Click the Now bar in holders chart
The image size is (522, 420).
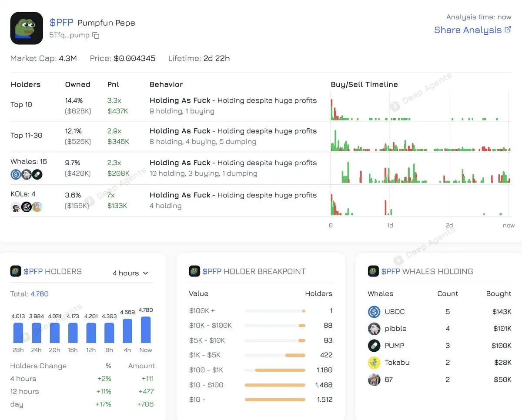click(146, 330)
